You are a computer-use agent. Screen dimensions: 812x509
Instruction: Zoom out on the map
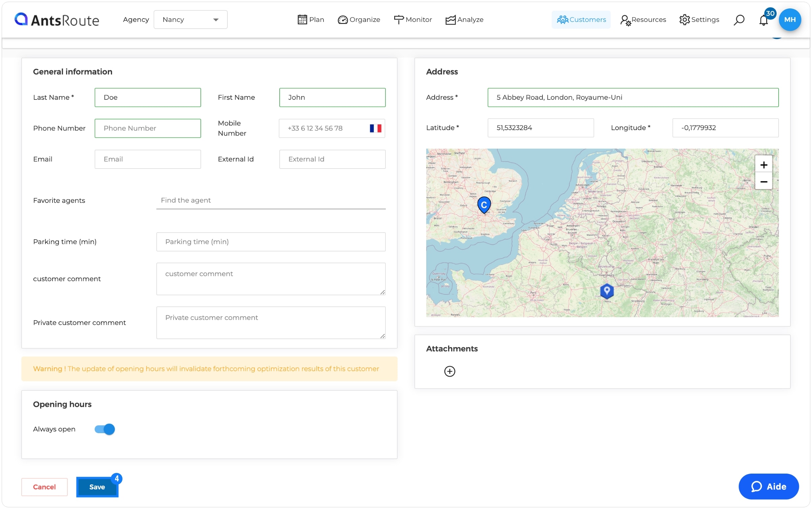pyautogui.click(x=763, y=182)
